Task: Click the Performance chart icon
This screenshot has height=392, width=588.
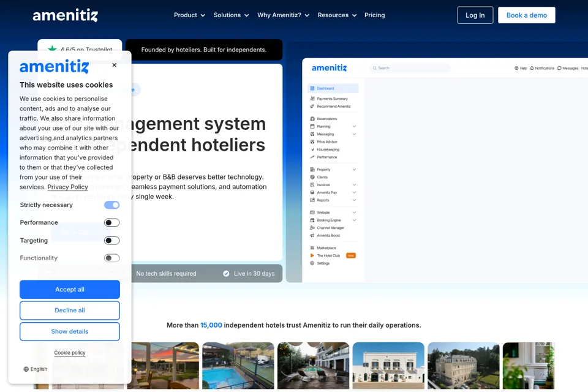Action: [312, 157]
